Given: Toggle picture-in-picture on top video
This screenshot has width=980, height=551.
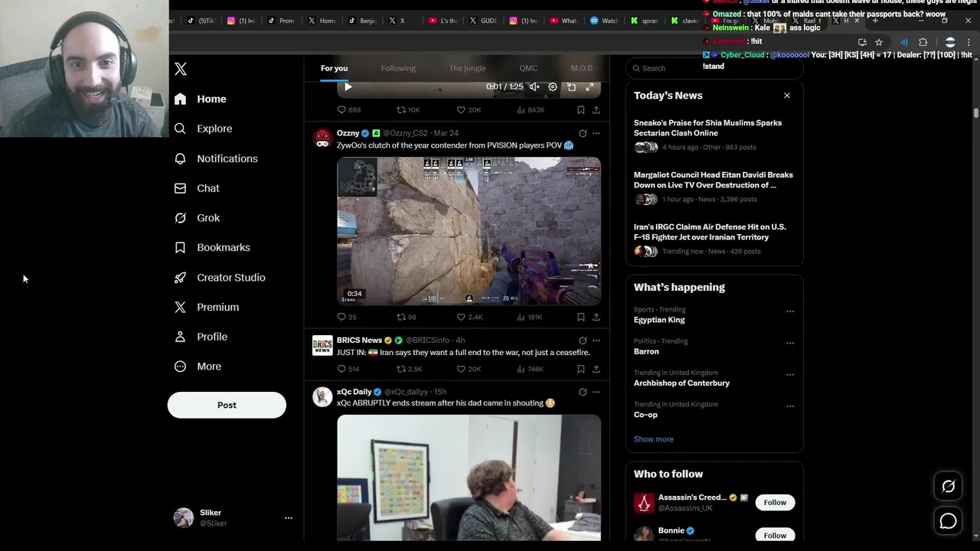Looking at the screenshot, I should click(x=571, y=86).
